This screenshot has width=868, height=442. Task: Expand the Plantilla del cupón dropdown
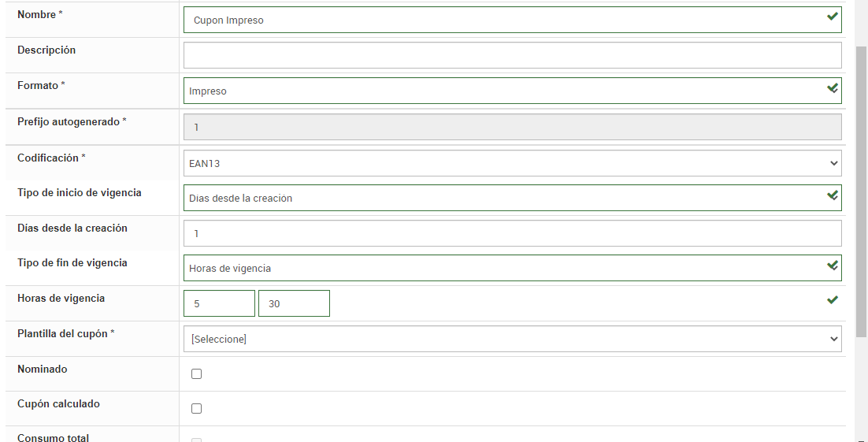click(512, 339)
